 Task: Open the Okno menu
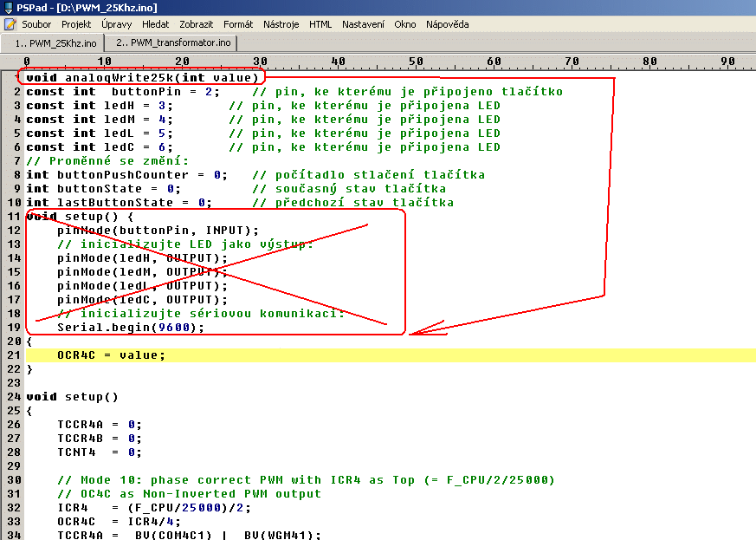tap(405, 24)
